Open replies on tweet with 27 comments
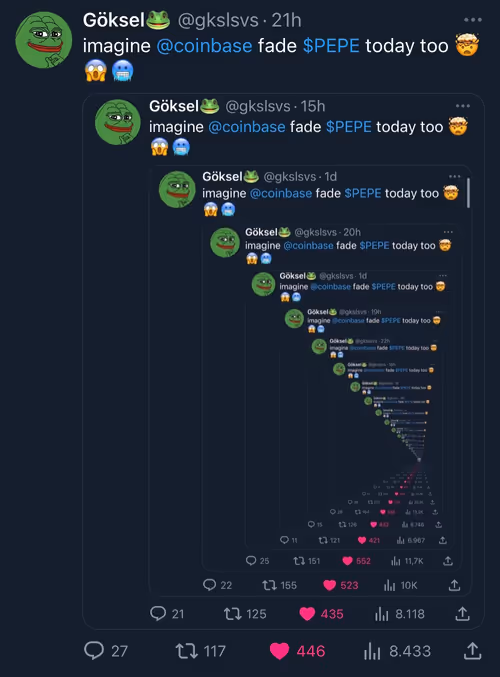 94,651
